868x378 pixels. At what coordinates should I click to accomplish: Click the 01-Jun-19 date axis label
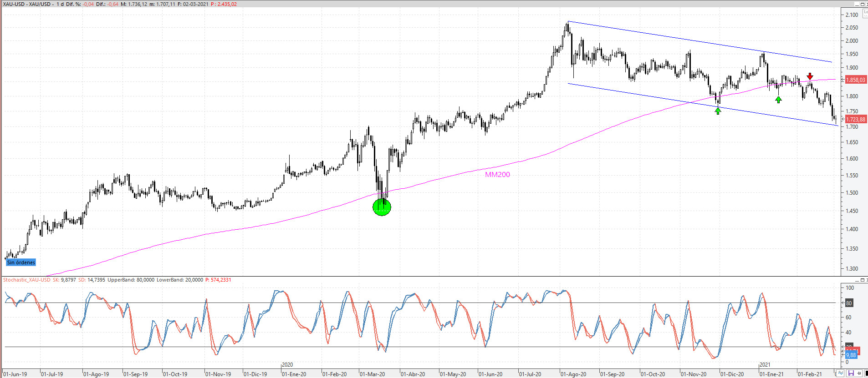pos(15,374)
